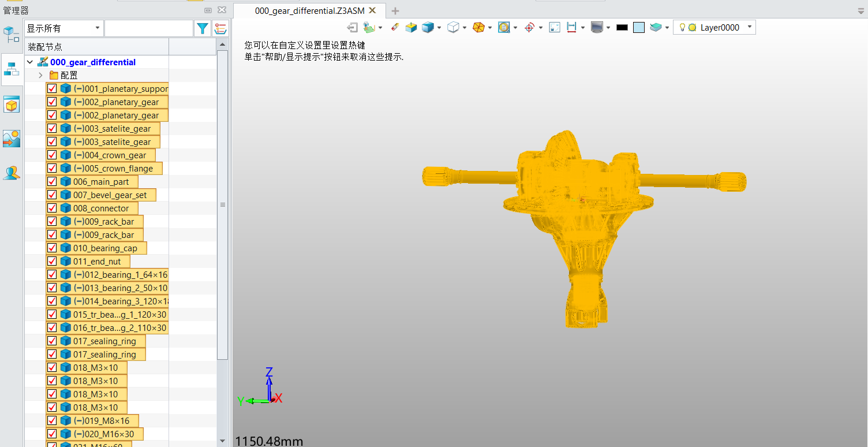Click the stacked layers icon
This screenshot has width=868, height=447.
click(x=656, y=27)
